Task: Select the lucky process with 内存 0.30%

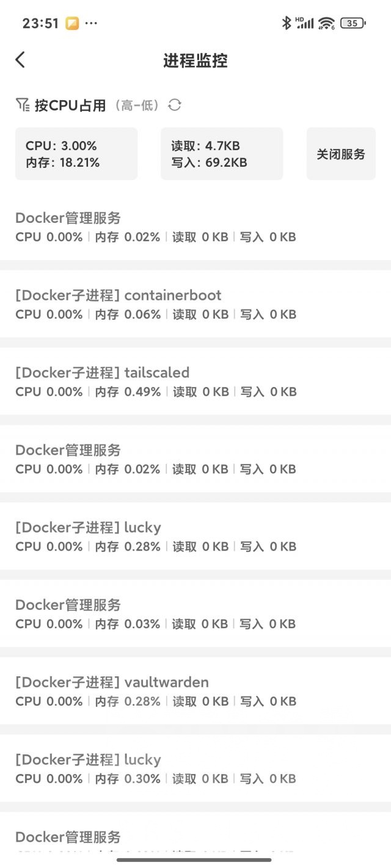Action: point(195,769)
